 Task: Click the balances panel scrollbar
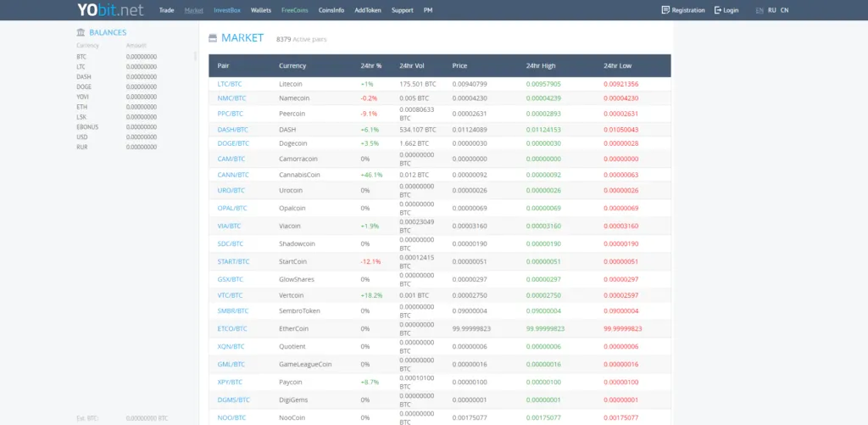(x=196, y=56)
